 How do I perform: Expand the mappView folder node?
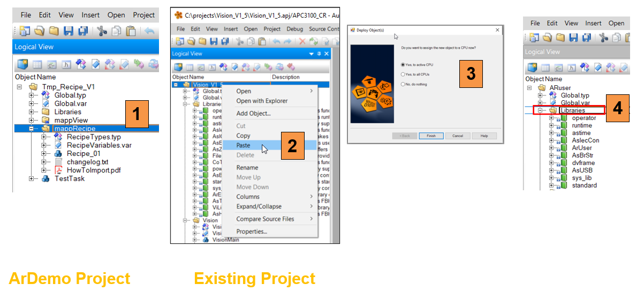pos(32,121)
